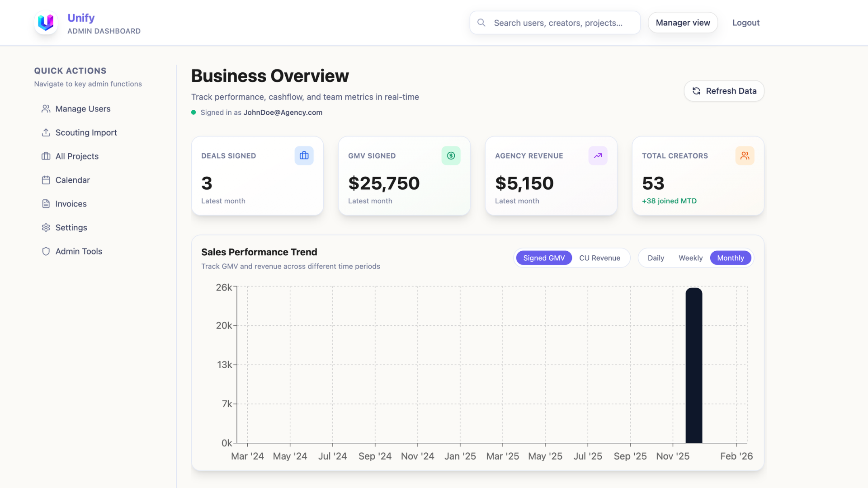The width and height of the screenshot is (868, 488).
Task: Click the search users input field
Action: [554, 23]
